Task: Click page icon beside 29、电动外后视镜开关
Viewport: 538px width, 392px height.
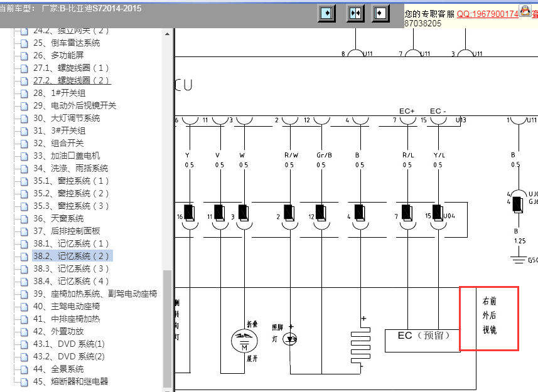Action: coord(24,106)
